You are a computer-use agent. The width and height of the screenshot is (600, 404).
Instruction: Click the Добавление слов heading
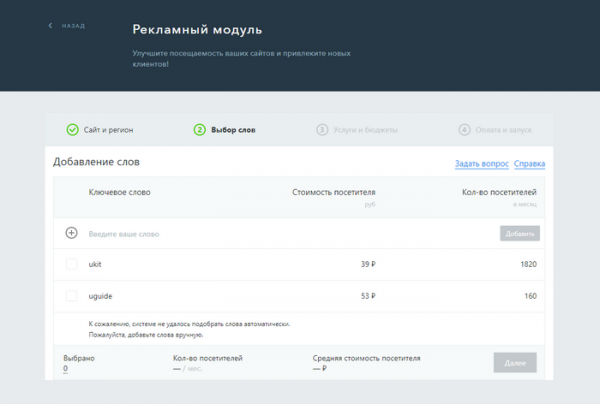click(x=96, y=162)
